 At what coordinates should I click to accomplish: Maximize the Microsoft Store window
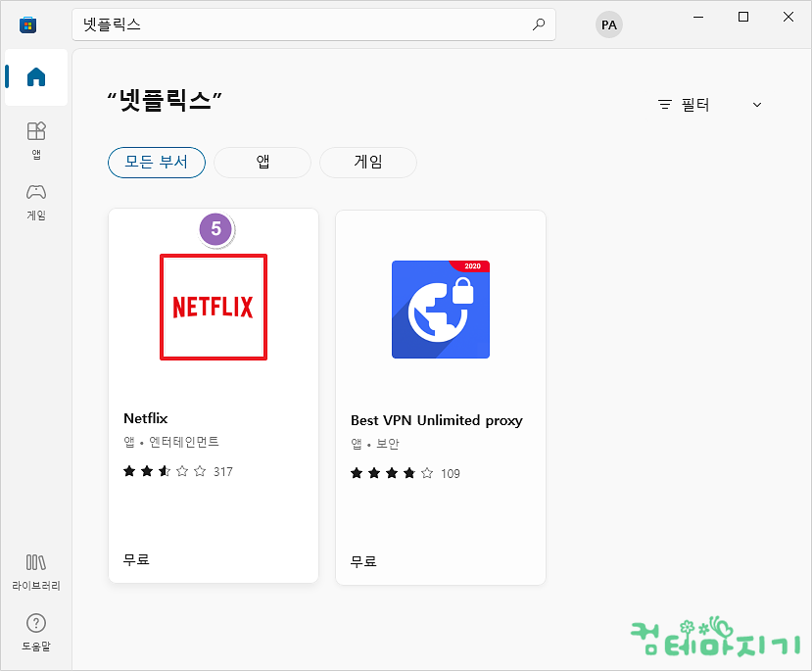[743, 17]
